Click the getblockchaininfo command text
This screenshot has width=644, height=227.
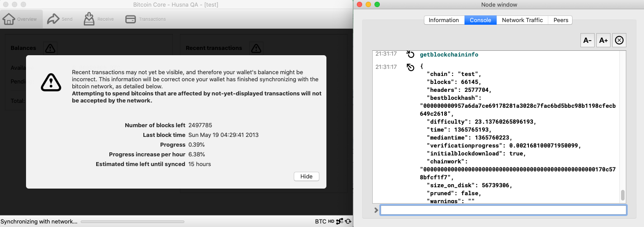(x=449, y=54)
